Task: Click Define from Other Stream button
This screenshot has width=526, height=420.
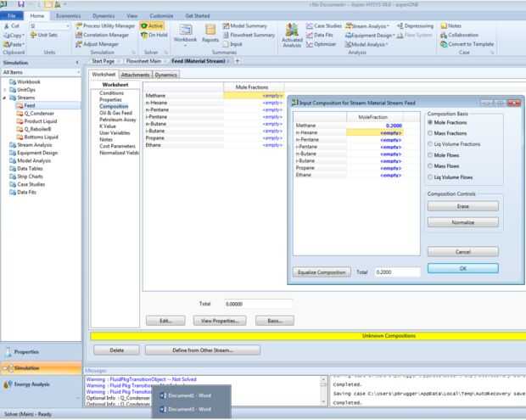Action: point(203,350)
